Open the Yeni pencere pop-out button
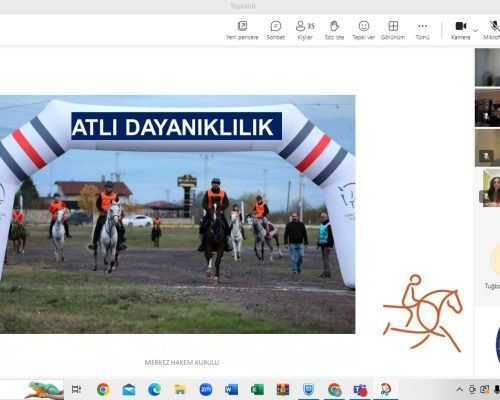This screenshot has height=400, width=500. pyautogui.click(x=242, y=30)
